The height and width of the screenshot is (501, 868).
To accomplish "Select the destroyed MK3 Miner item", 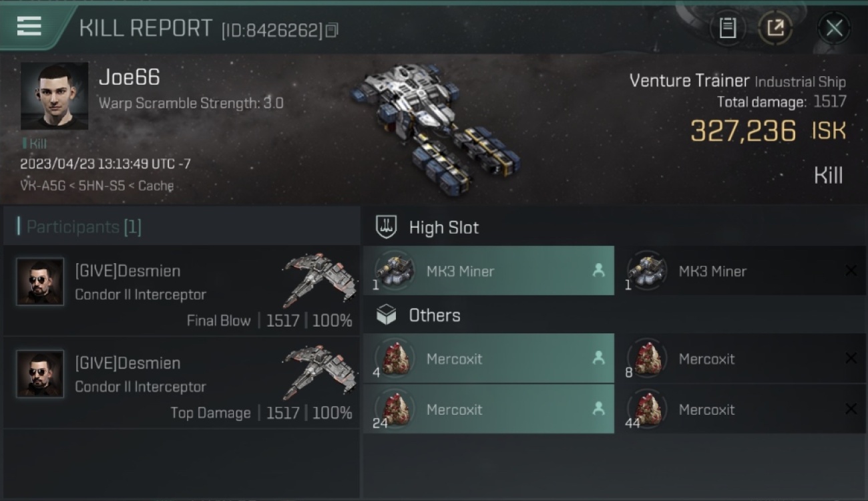I will pos(741,271).
